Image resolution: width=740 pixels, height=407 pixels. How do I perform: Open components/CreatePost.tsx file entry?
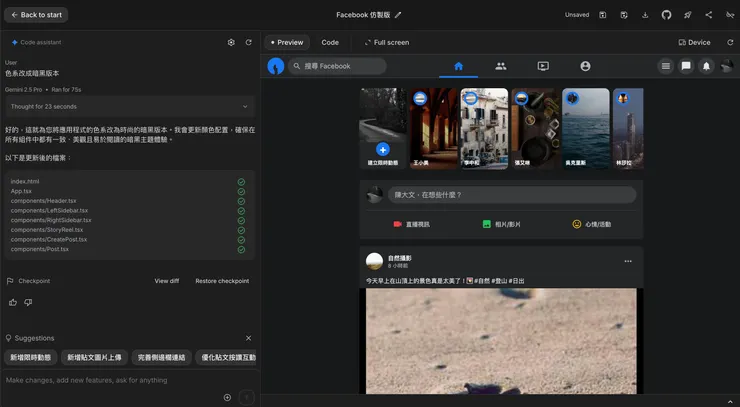pyautogui.click(x=49, y=239)
